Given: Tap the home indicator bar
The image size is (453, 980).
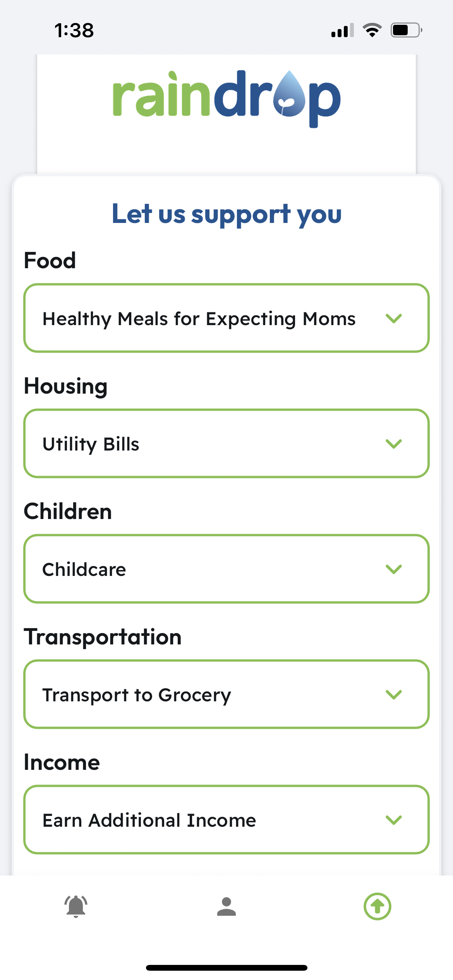Looking at the screenshot, I should click(226, 968).
